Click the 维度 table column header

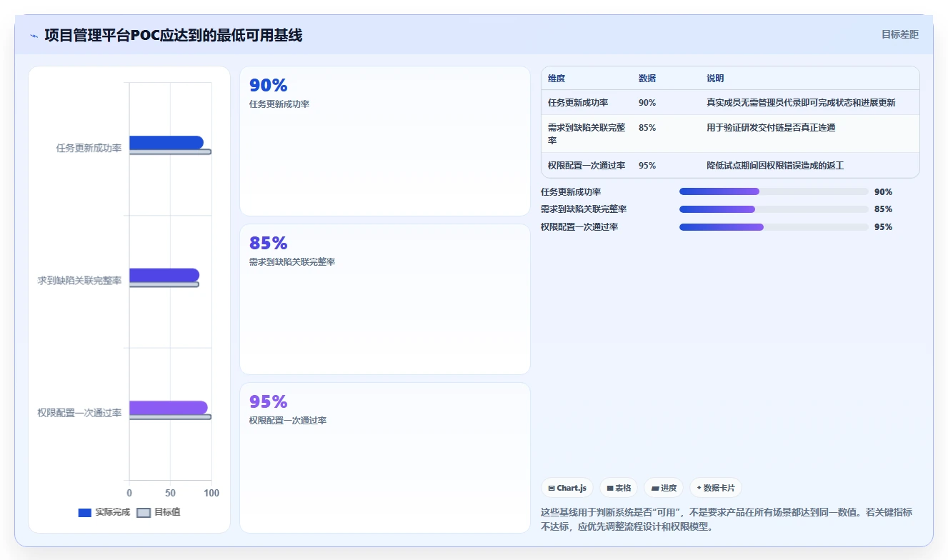557,79
